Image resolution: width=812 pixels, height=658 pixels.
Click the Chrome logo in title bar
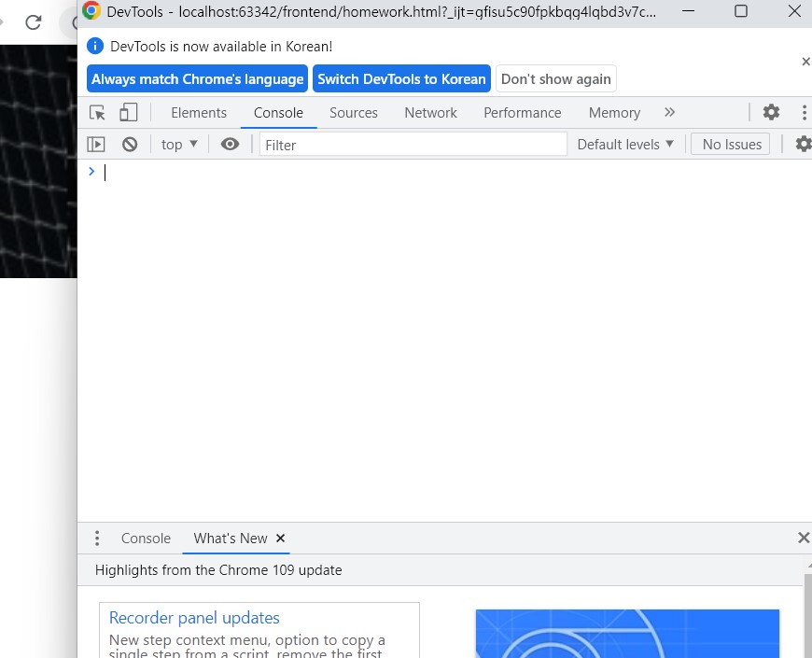(91, 11)
